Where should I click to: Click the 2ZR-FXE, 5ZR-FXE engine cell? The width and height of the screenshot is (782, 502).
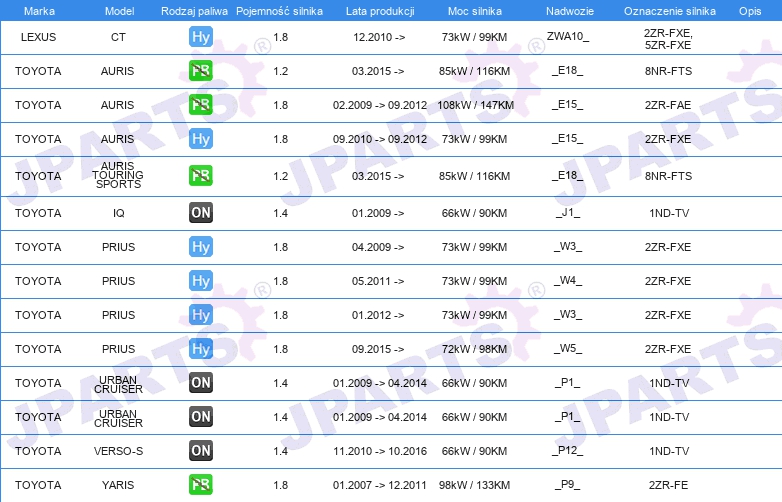[x=668, y=39]
